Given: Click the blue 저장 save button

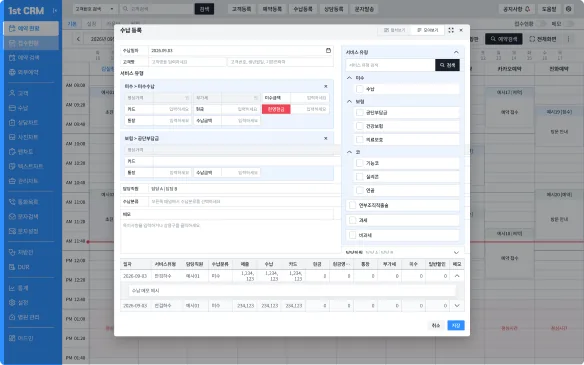Looking at the screenshot, I should pos(456,326).
